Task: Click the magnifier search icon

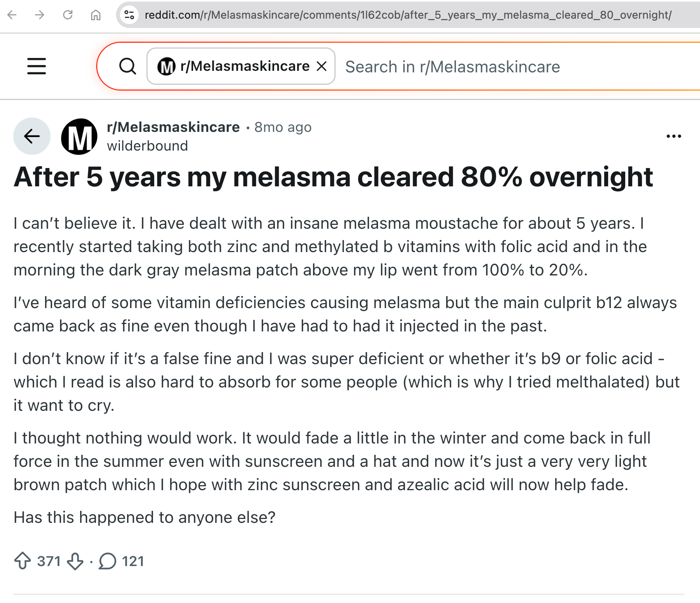Action: pyautogui.click(x=127, y=66)
